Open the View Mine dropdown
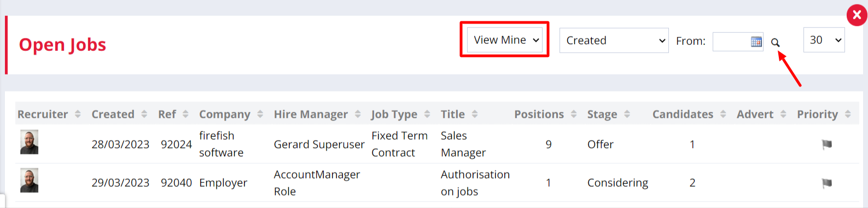This screenshot has height=208, width=868. point(505,40)
